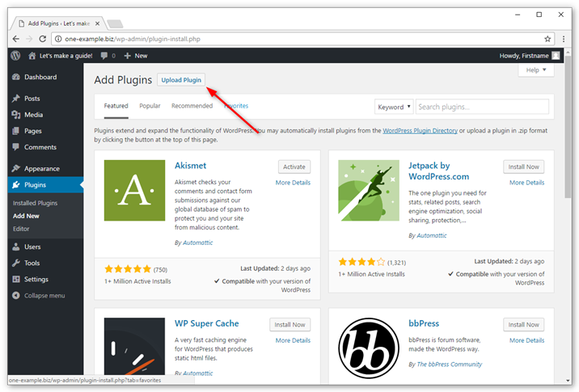Click the Search plugins input field
579x392 pixels.
pyautogui.click(x=482, y=107)
